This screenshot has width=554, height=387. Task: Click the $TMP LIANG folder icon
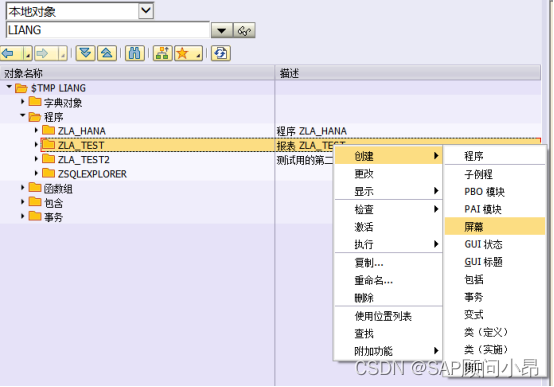tap(21, 88)
